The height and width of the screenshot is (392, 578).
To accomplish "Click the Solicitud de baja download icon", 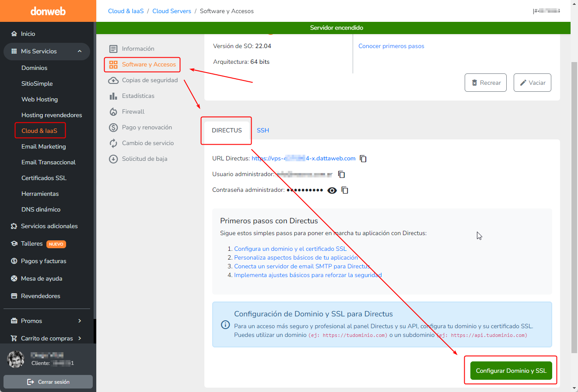I will pos(113,159).
